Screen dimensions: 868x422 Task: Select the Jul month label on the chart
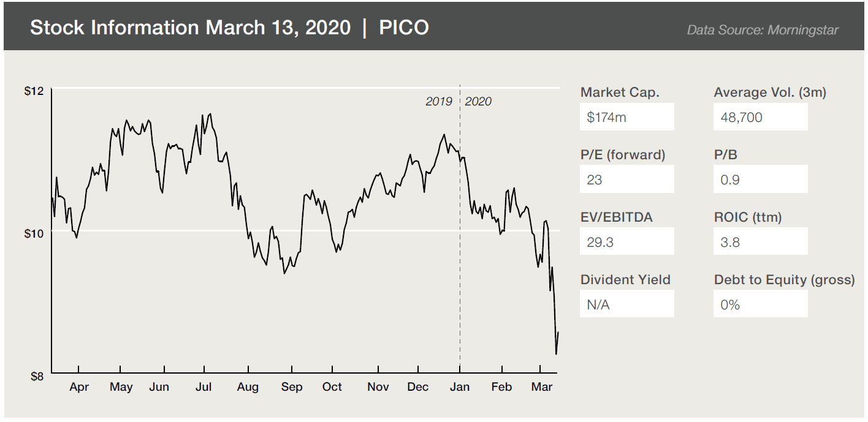(x=204, y=387)
